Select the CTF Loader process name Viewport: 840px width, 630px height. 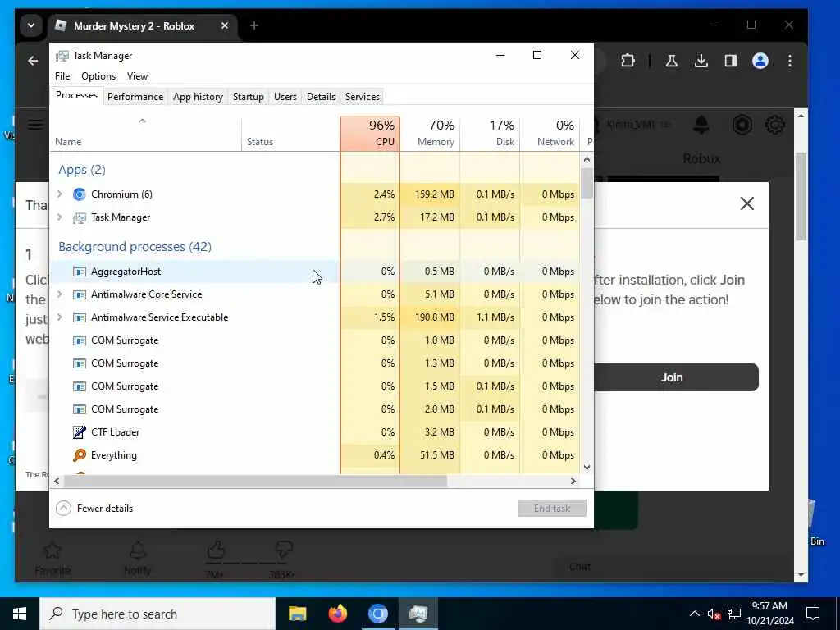point(115,432)
